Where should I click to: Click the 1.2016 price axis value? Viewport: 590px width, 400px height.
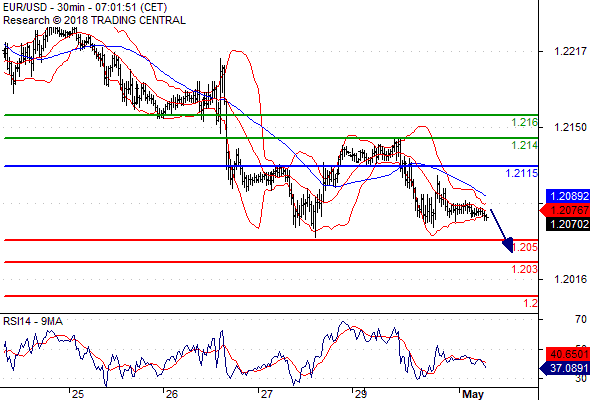coord(570,279)
